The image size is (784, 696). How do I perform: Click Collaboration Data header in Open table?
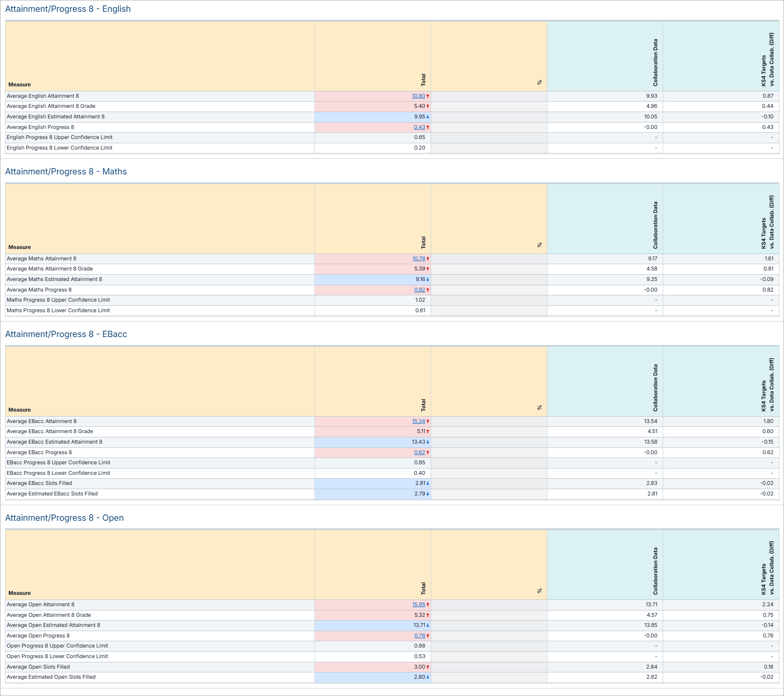point(655,571)
